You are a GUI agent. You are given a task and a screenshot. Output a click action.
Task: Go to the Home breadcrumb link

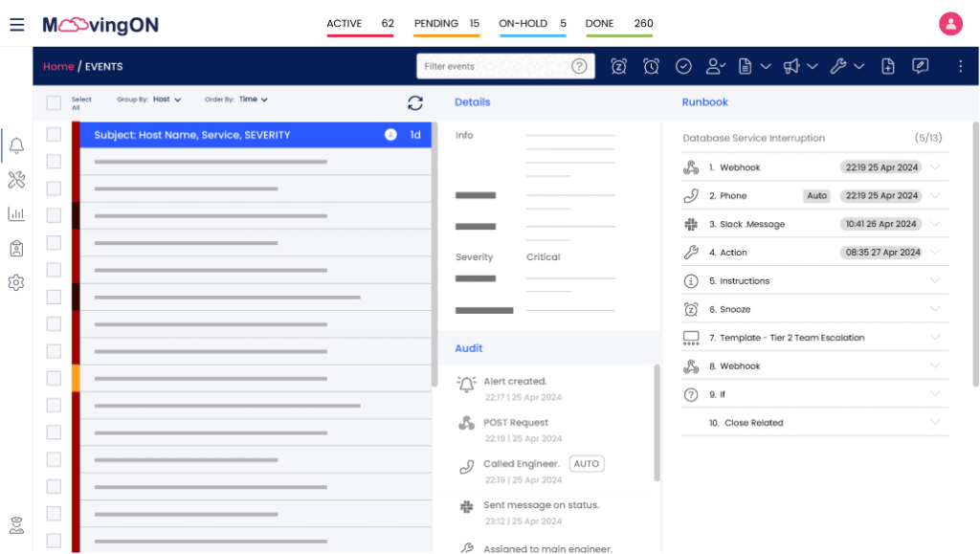coord(58,66)
